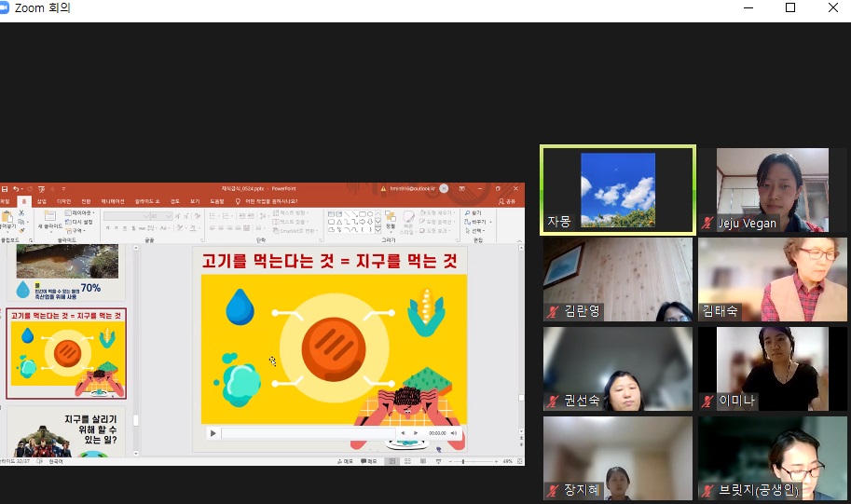Click the Share (공유) button

pos(506,201)
